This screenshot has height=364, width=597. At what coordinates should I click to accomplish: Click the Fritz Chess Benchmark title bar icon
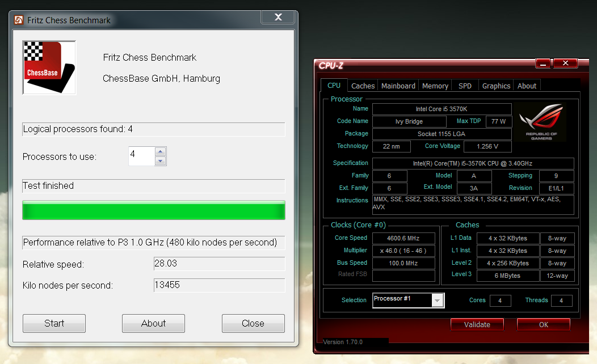pyautogui.click(x=19, y=20)
